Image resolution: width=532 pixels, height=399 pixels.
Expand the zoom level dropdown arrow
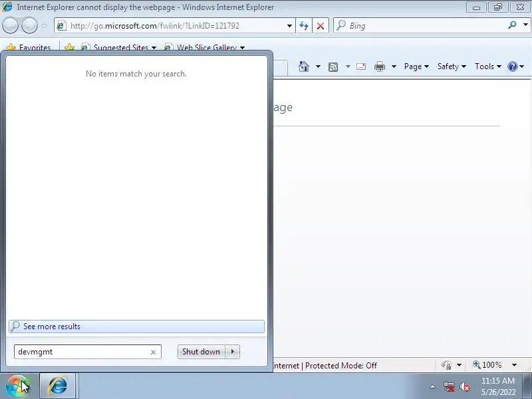pyautogui.click(x=514, y=365)
